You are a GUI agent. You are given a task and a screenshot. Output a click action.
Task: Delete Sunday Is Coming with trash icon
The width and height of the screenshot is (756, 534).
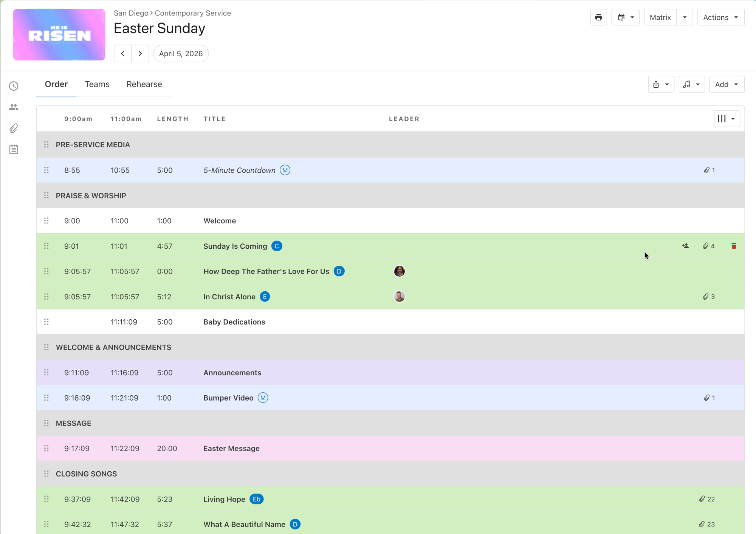[734, 246]
